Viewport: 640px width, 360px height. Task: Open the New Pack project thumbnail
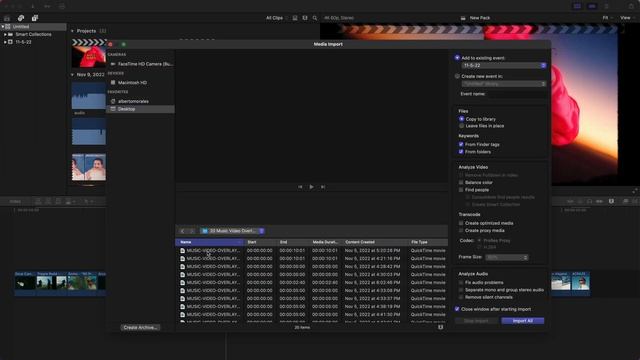coord(89,53)
